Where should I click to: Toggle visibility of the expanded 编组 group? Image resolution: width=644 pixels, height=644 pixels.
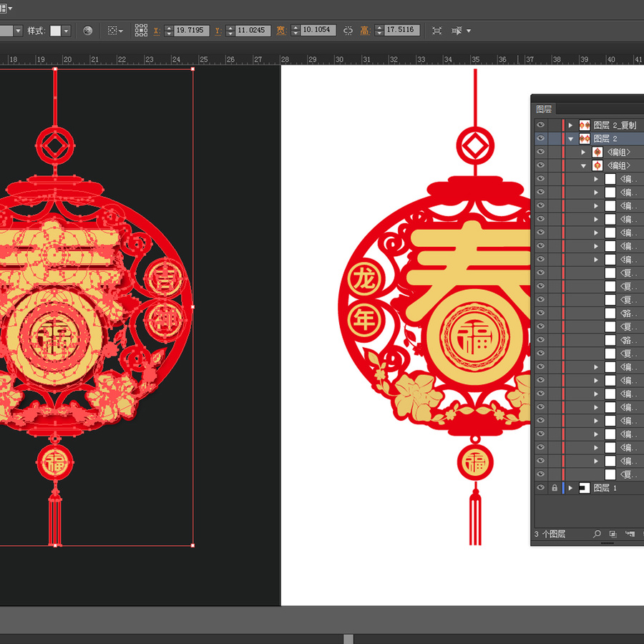540,165
